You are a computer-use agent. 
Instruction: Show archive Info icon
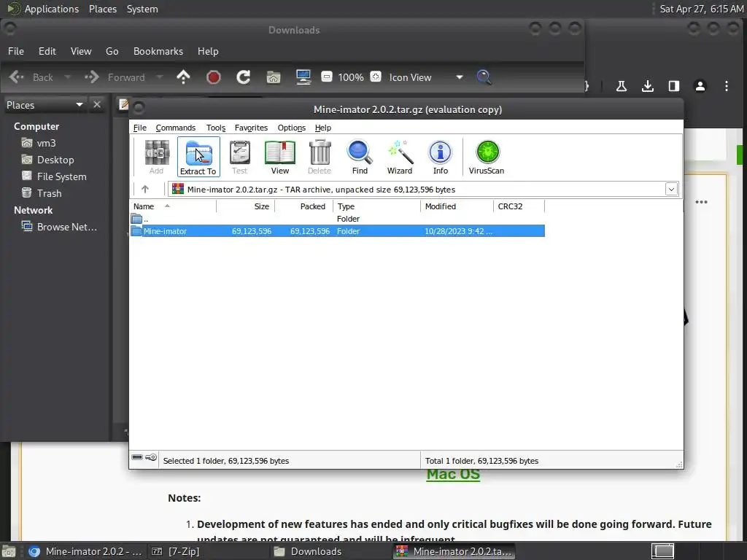[x=440, y=157]
